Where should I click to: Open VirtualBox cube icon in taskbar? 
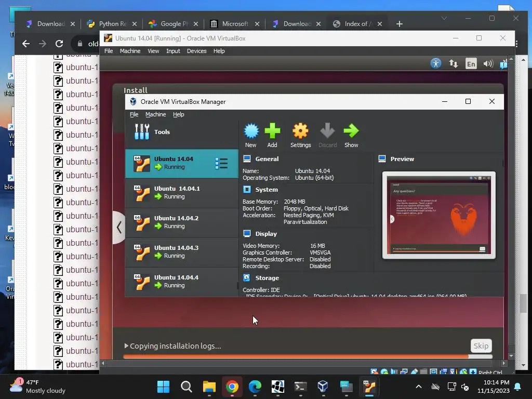(323, 387)
